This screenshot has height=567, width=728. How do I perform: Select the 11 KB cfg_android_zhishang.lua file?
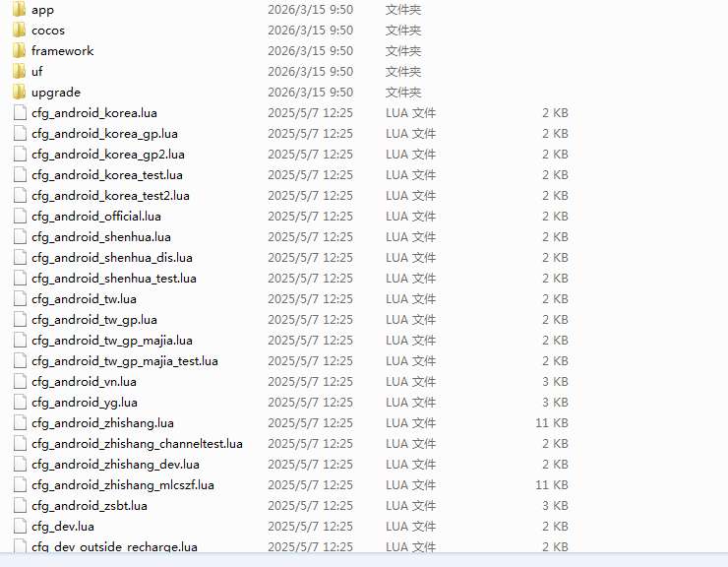(102, 422)
